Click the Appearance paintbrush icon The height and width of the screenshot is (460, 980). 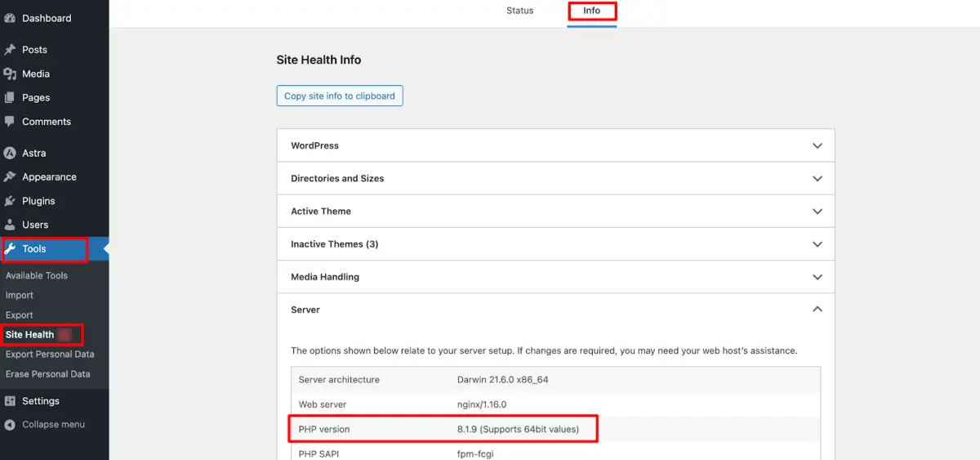(10, 176)
